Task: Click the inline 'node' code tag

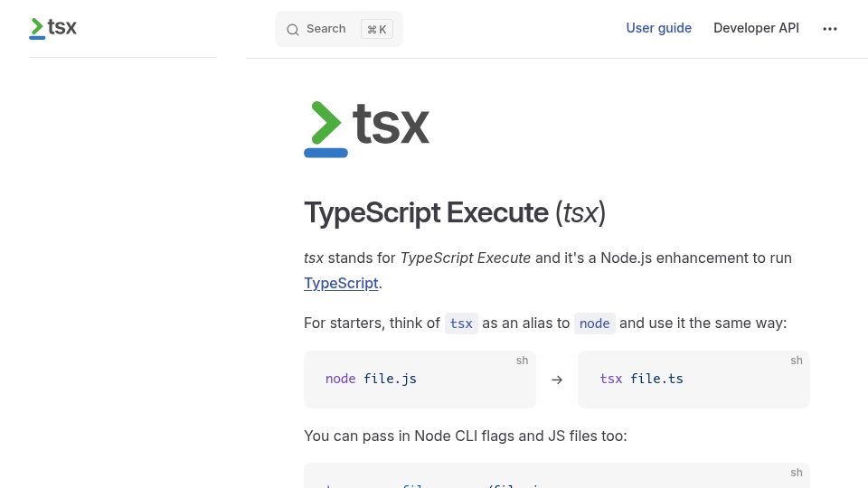Action: [x=595, y=324]
